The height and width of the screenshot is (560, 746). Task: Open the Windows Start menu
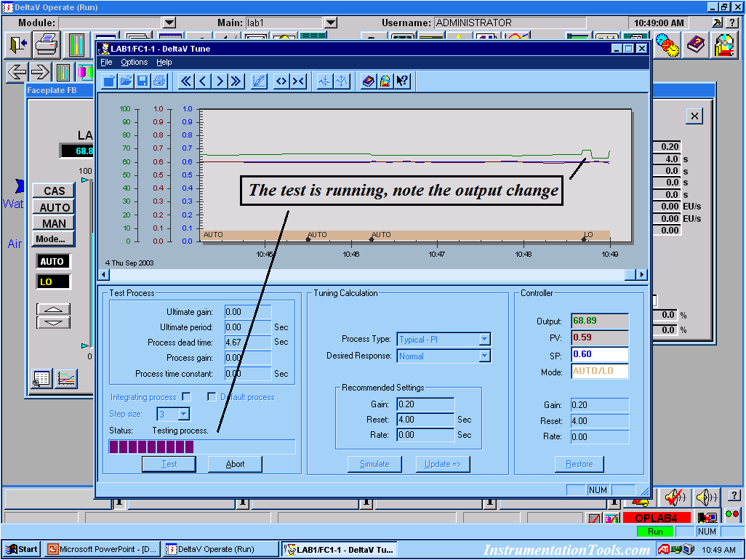[21, 549]
